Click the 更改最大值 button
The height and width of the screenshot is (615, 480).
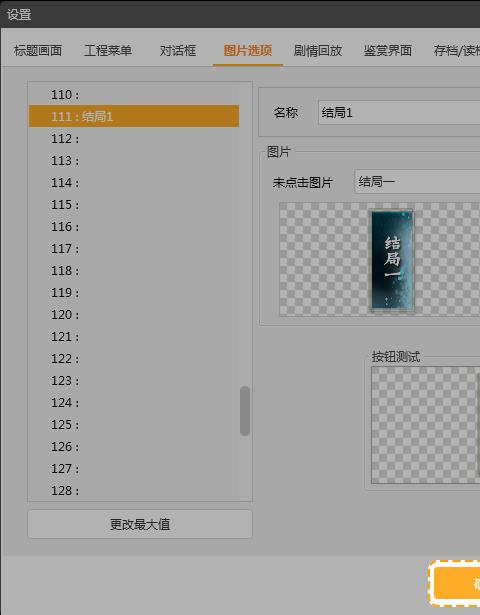(140, 524)
